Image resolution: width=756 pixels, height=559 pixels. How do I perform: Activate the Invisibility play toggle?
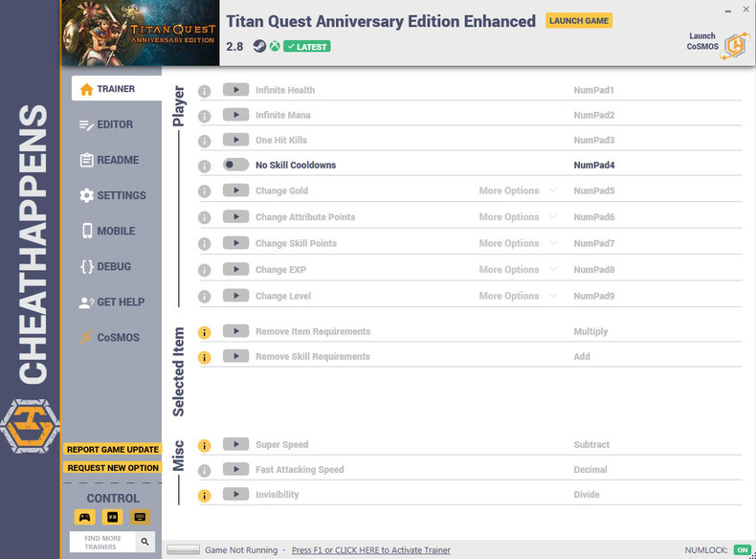235,494
